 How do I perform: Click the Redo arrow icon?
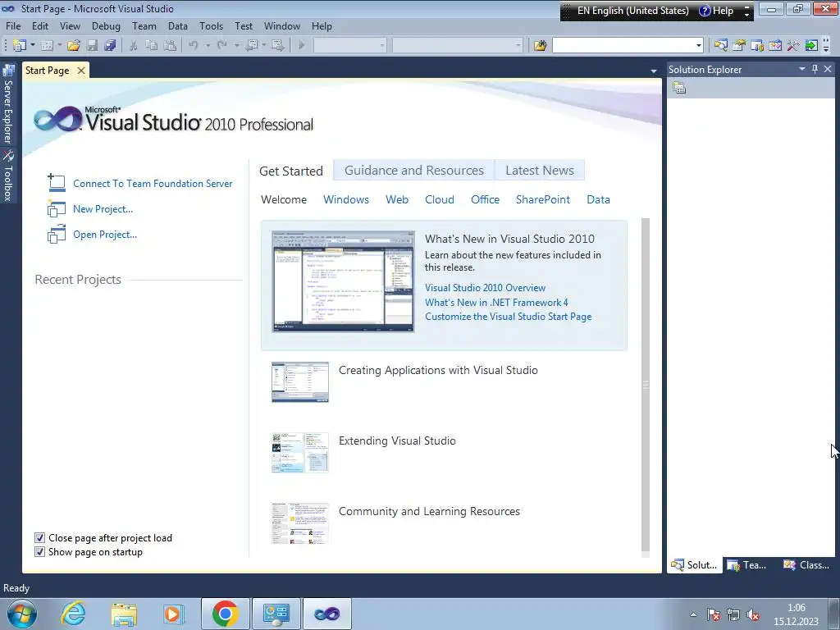[221, 46]
